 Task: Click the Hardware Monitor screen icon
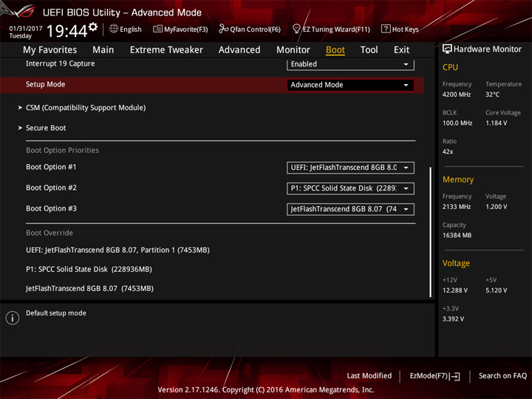coord(447,50)
